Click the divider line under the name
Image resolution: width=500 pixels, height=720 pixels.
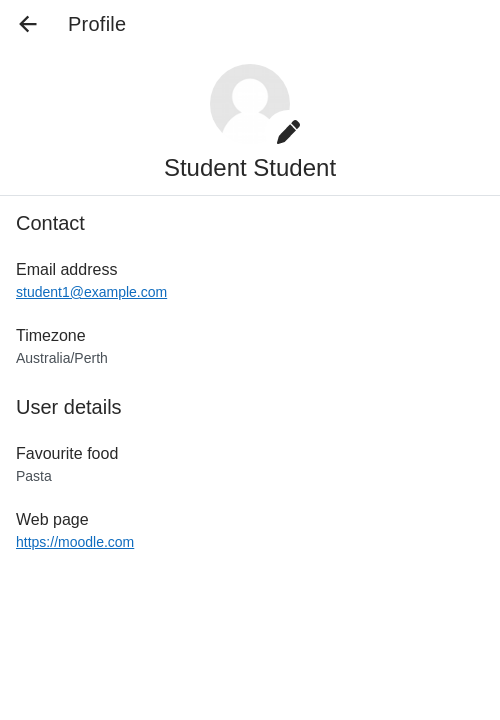[x=250, y=196]
